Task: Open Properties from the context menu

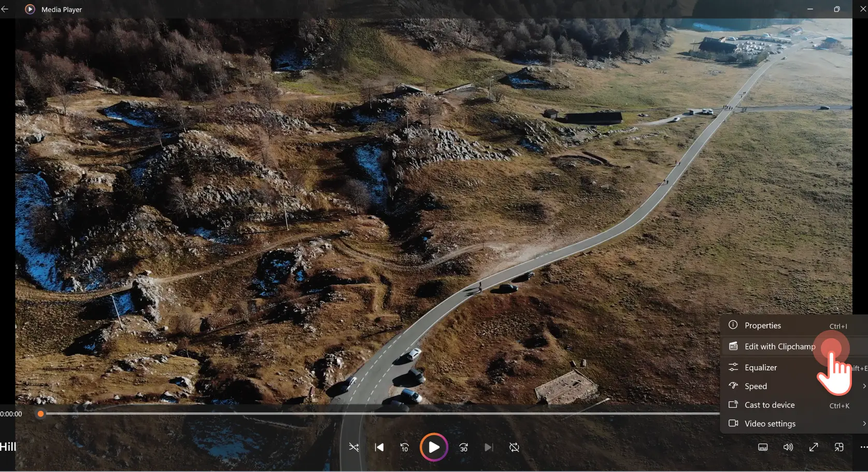Action: point(762,325)
